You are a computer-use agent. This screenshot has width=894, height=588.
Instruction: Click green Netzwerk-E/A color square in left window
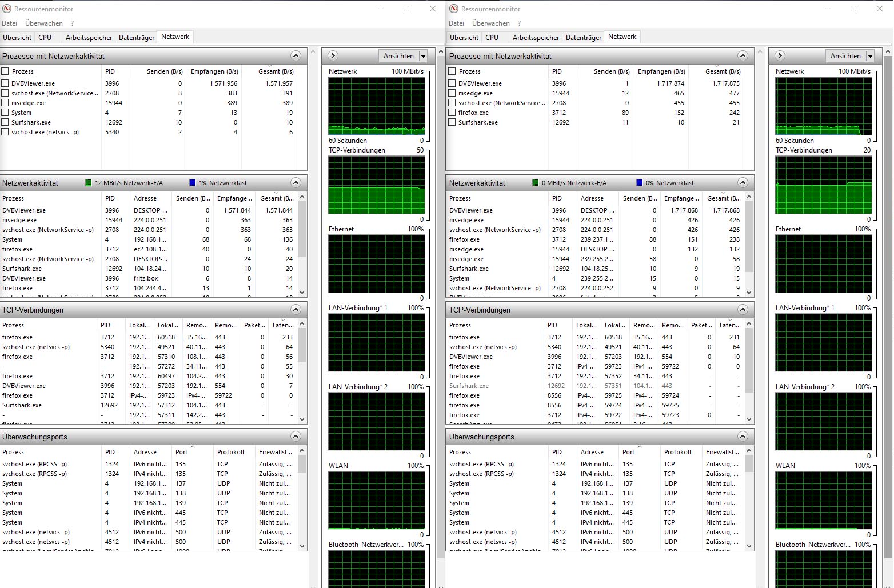pyautogui.click(x=88, y=183)
